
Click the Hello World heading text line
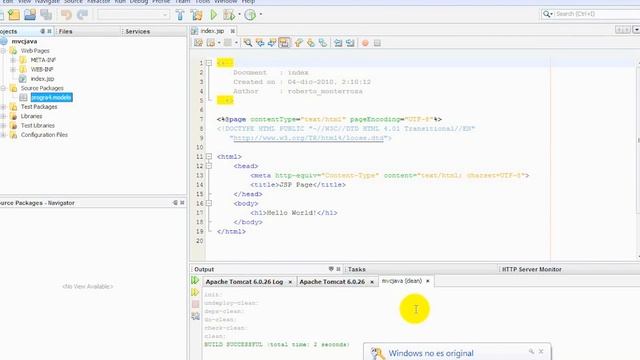[294, 213]
